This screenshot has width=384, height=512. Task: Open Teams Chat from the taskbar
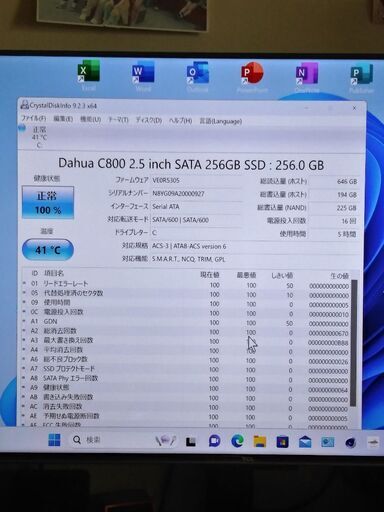[x=214, y=441]
